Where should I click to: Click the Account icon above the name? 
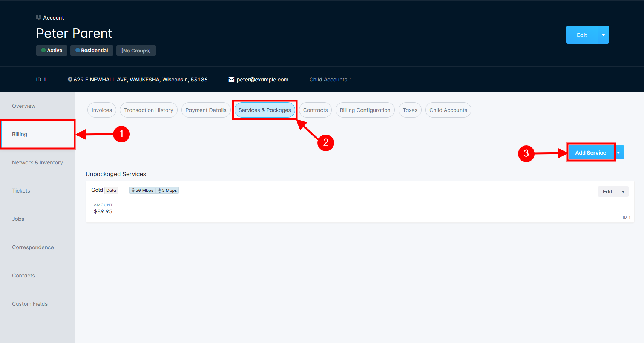pos(38,17)
